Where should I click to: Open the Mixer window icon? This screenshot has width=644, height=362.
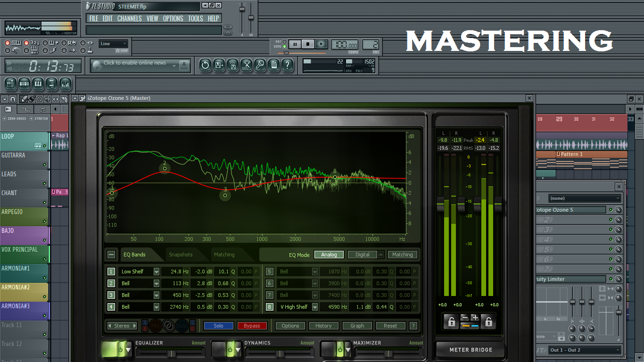tap(66, 84)
